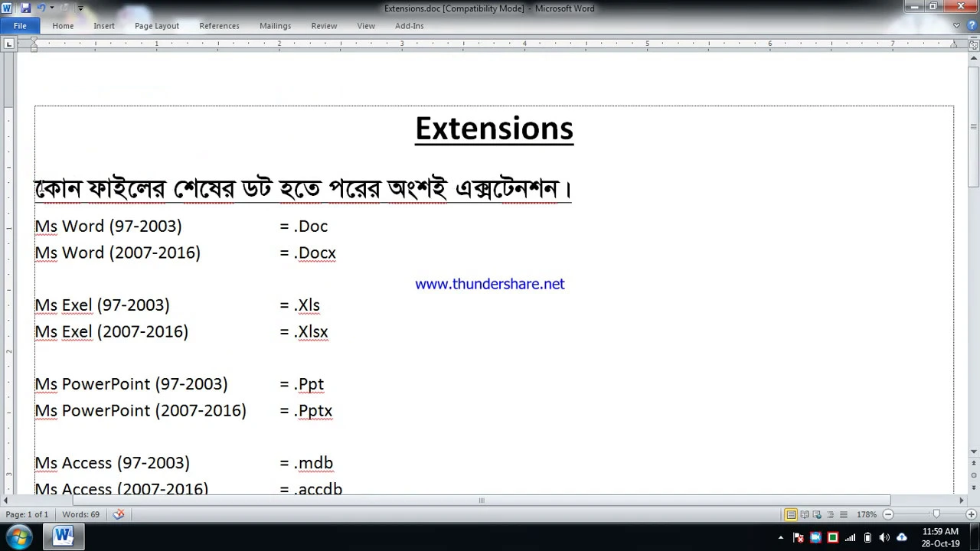980x551 pixels.
Task: Click the proofing errors icon in status bar
Action: click(119, 514)
